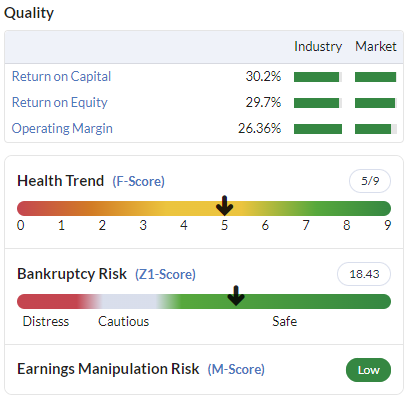This screenshot has height=401, width=409.
Task: Open the Operating Margin link
Action: [x=62, y=129]
